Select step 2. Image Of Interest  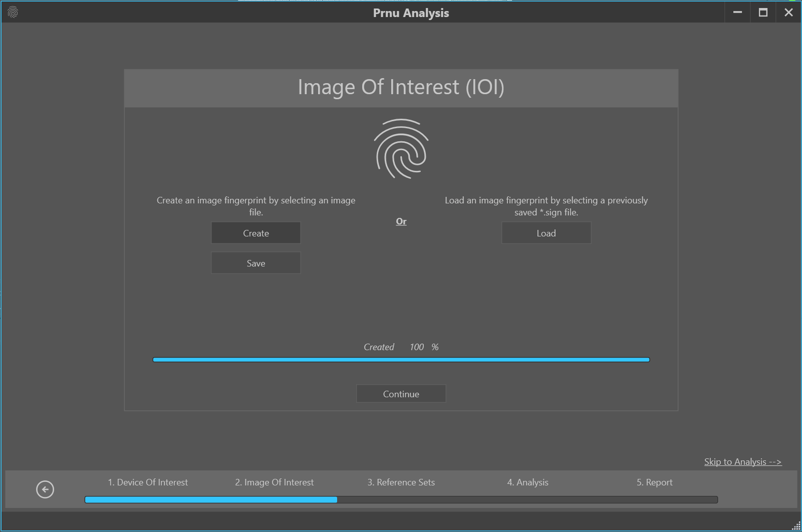click(275, 482)
